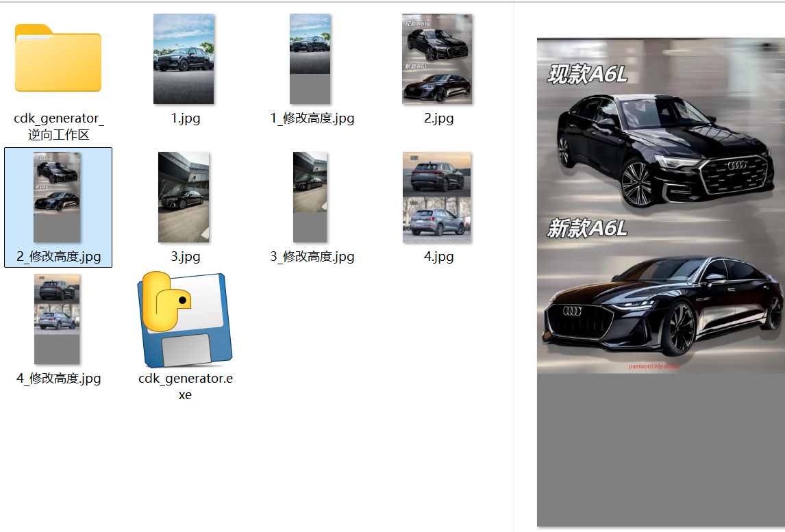Select the 3.jpg thumbnail
The height and width of the screenshot is (532, 785).
pyautogui.click(x=184, y=197)
